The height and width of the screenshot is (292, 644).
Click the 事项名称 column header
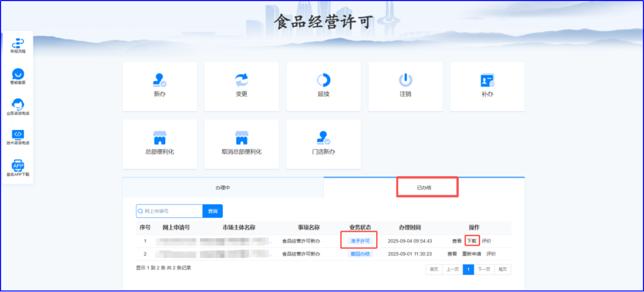click(309, 228)
